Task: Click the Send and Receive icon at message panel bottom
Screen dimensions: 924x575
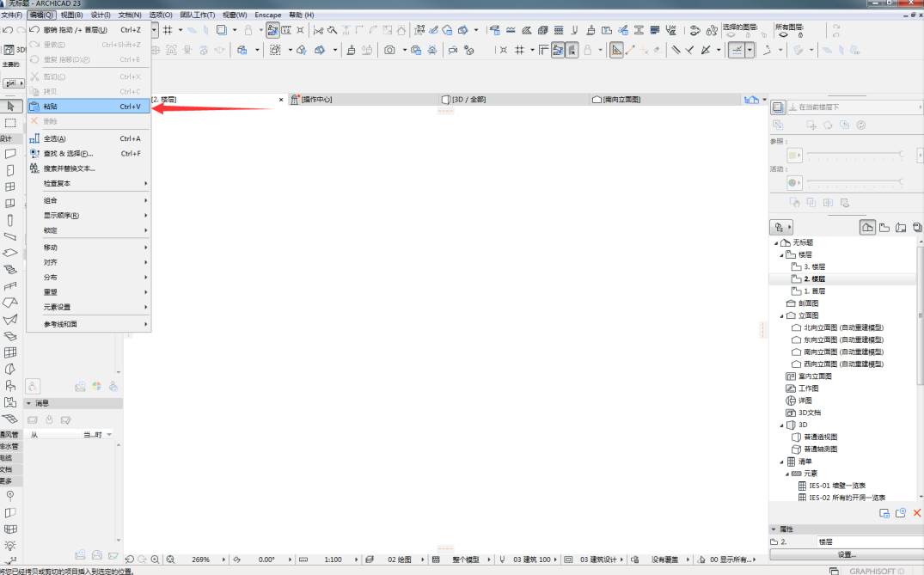Action: pos(96,555)
